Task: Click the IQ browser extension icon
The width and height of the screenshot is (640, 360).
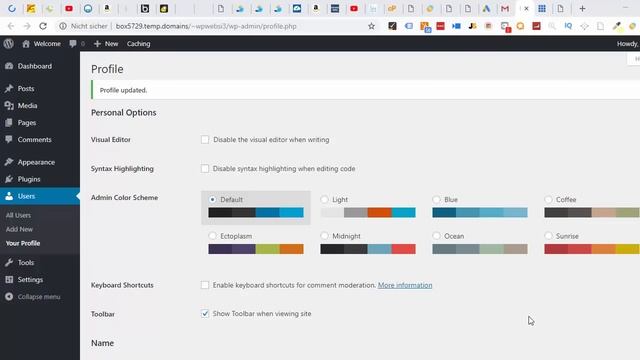Action: click(x=568, y=26)
